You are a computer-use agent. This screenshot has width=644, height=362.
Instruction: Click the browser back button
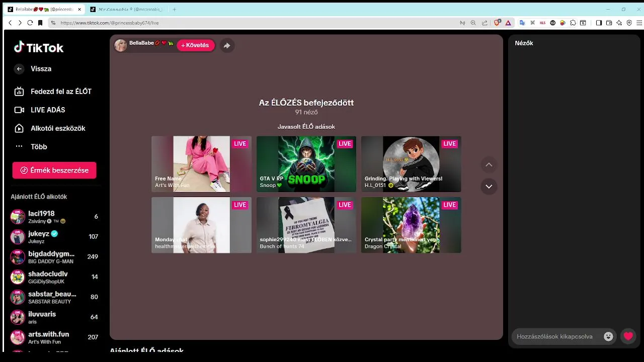point(10,23)
